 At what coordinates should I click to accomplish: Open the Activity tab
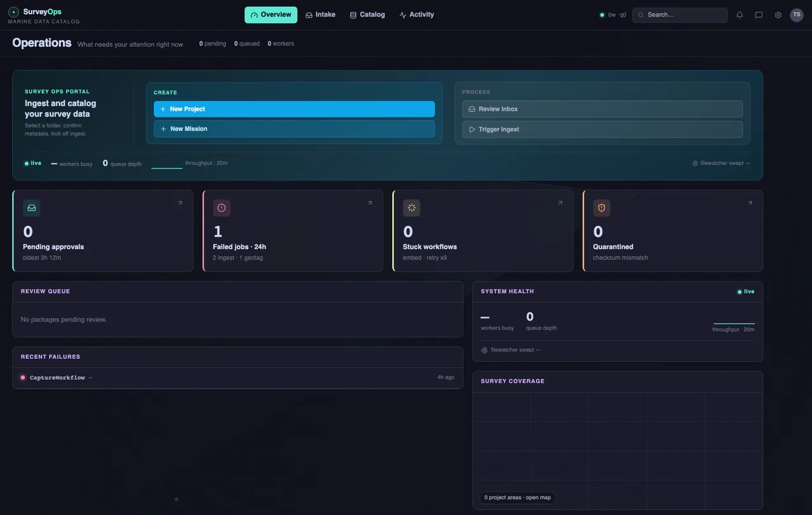417,15
